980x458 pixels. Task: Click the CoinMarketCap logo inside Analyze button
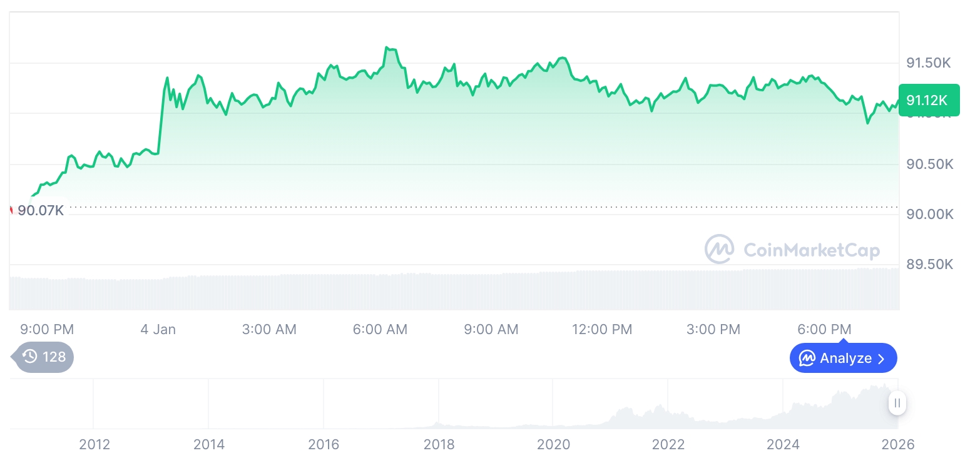pos(807,359)
